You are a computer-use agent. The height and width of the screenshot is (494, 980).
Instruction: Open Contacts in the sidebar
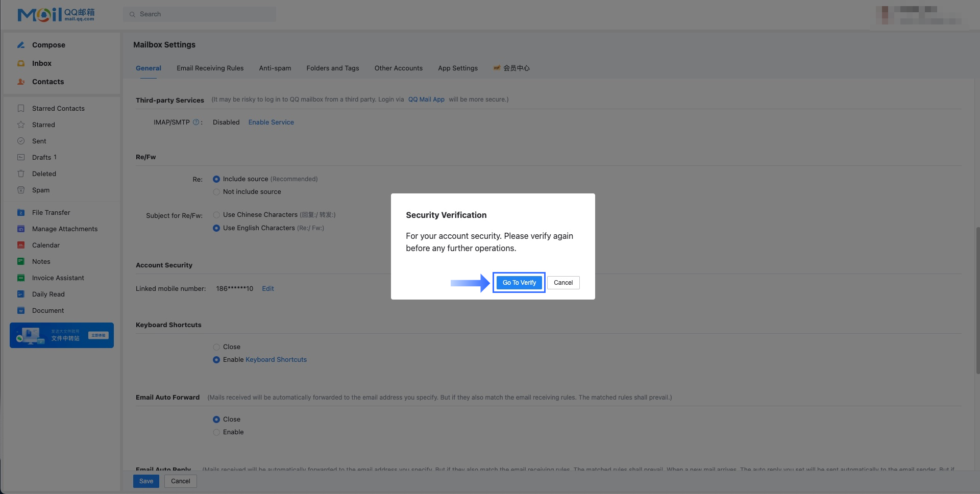[x=48, y=82]
